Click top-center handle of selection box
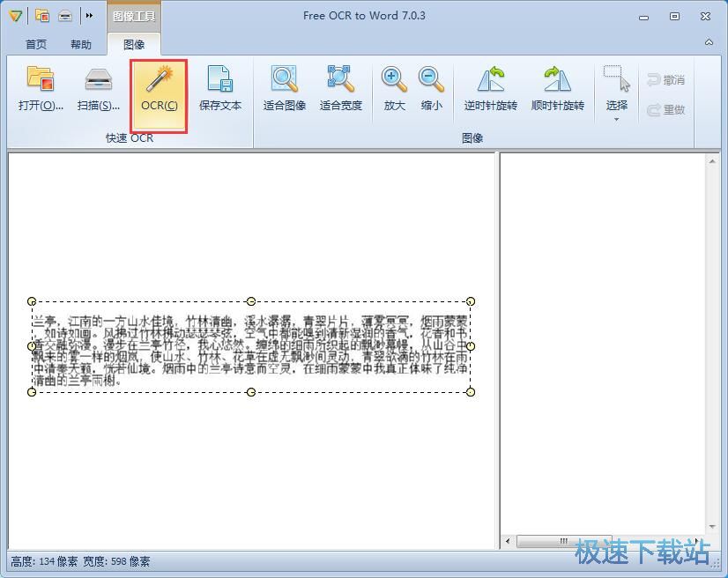 tap(250, 301)
